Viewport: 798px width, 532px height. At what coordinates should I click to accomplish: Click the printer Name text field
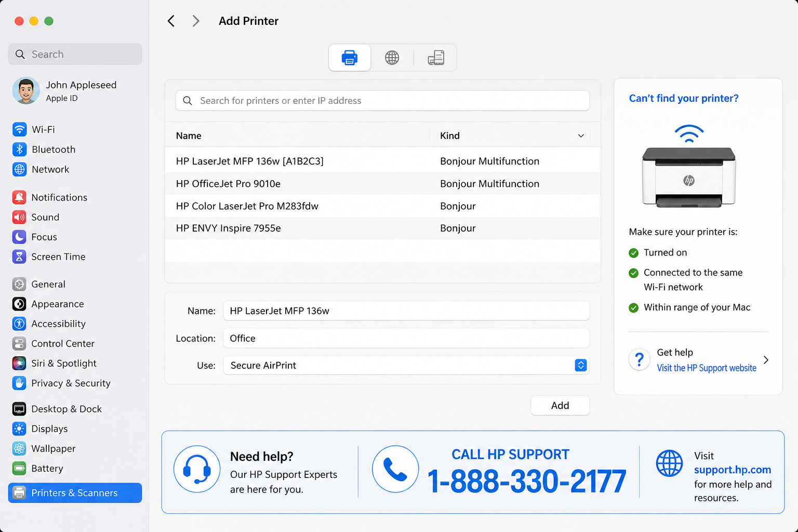[406, 311]
